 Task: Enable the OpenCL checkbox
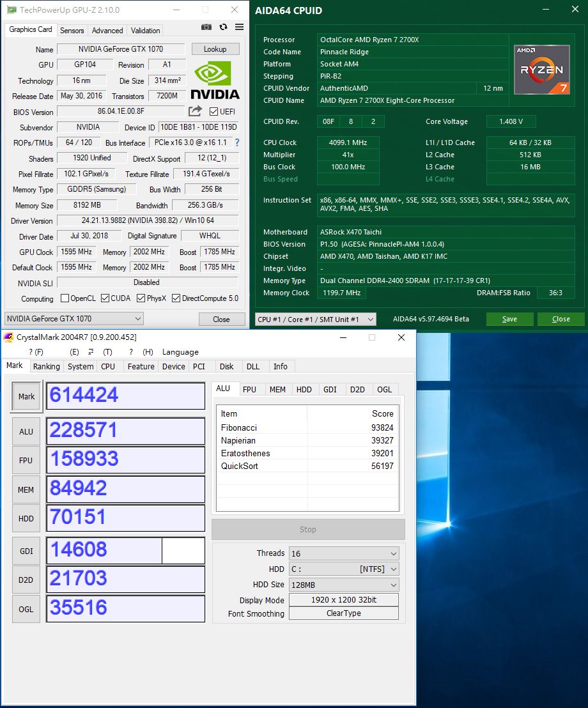tap(65, 298)
